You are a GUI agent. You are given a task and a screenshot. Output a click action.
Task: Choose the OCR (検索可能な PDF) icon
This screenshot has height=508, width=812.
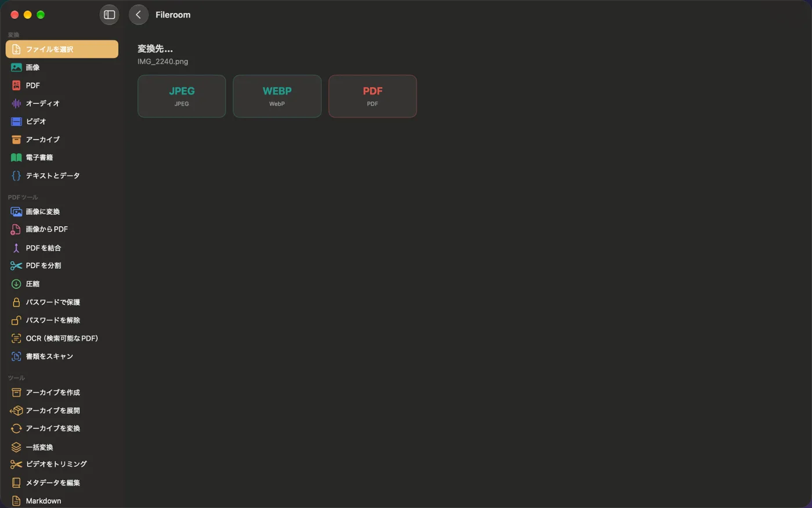(16, 338)
